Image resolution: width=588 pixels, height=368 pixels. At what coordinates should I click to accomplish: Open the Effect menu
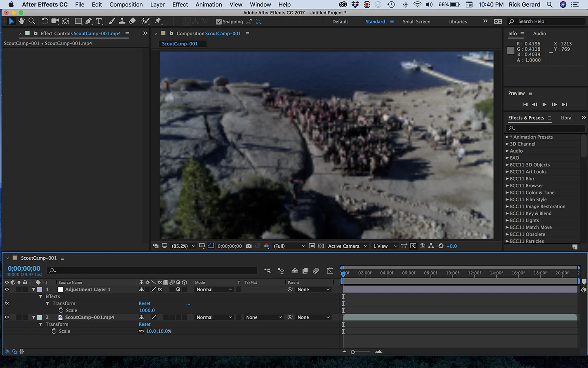pos(180,4)
